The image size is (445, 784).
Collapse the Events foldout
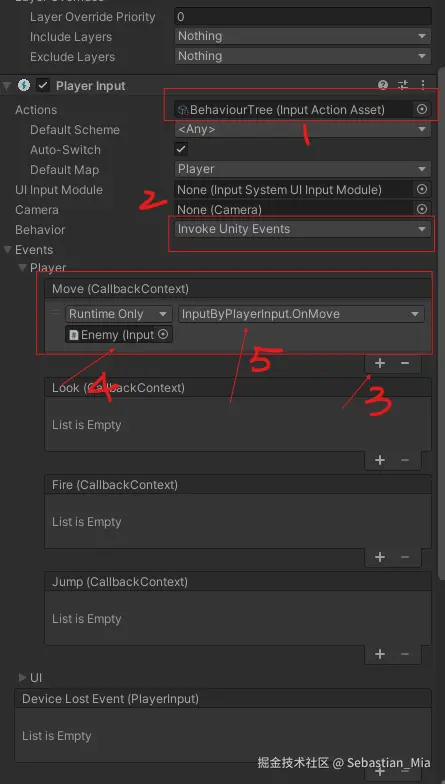(8, 249)
